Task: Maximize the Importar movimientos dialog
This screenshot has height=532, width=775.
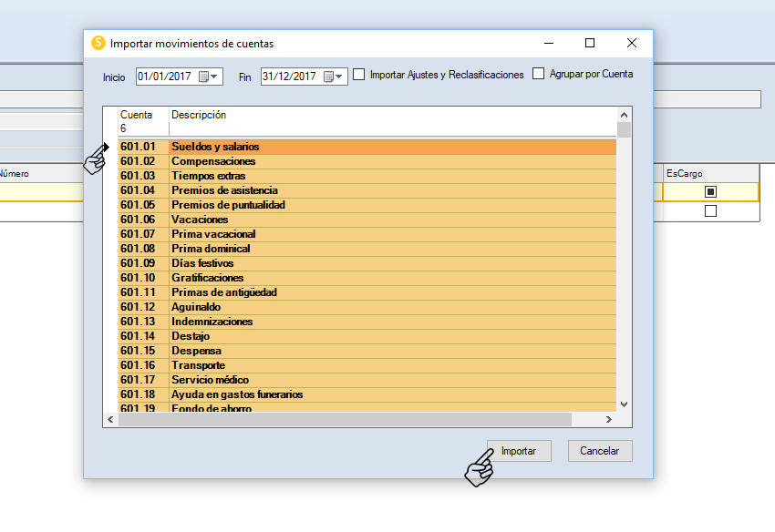Action: tap(590, 43)
